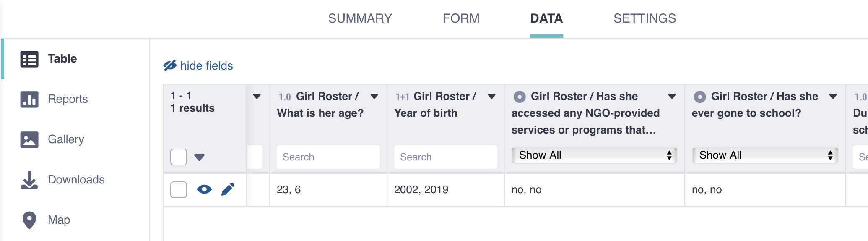Open Show All filter for NGO-provided services
Viewport: 868px width, 241px height.
pyautogui.click(x=594, y=155)
